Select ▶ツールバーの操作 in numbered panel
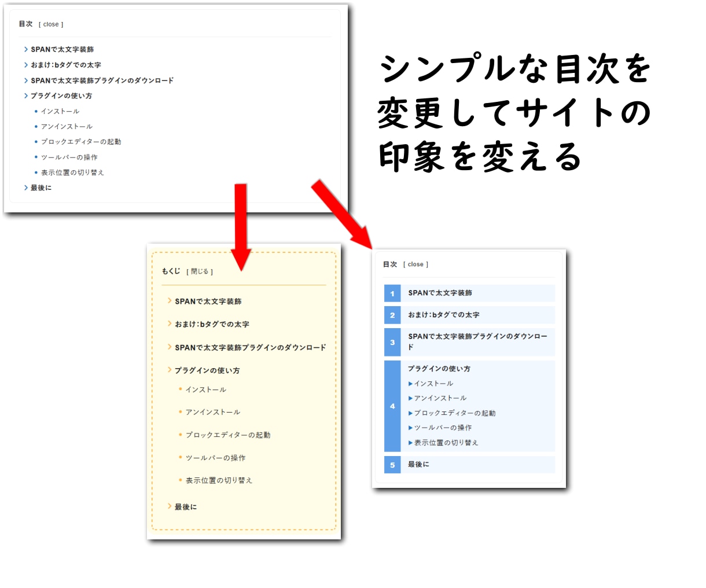The image size is (706, 588). [440, 428]
